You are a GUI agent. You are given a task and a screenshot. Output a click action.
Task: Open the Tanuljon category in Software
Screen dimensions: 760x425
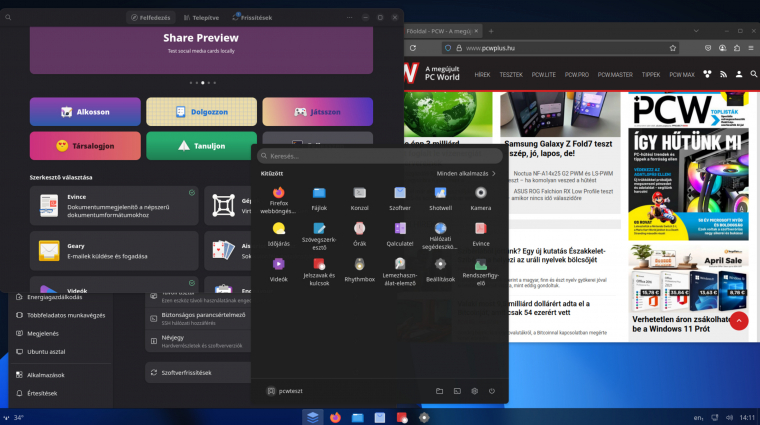point(202,146)
